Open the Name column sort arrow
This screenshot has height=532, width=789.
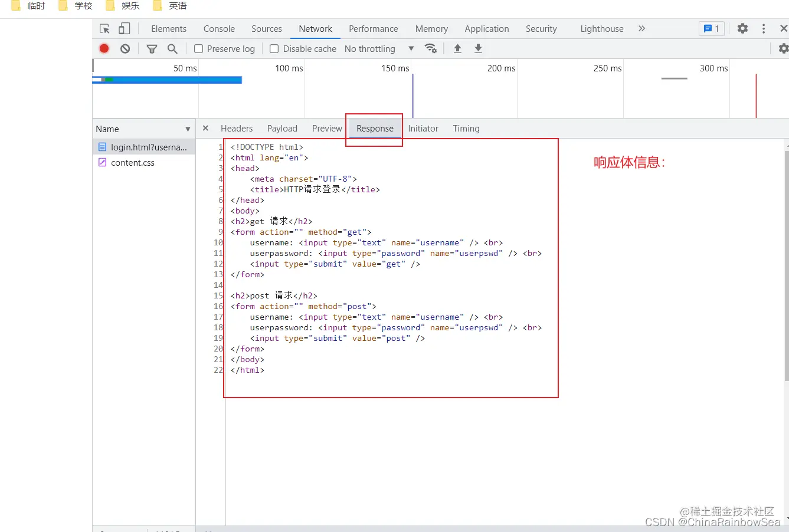click(188, 129)
